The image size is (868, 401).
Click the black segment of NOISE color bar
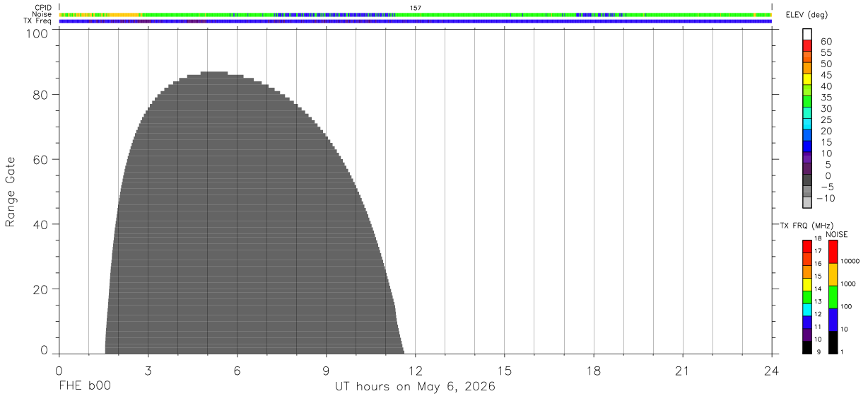(x=833, y=342)
